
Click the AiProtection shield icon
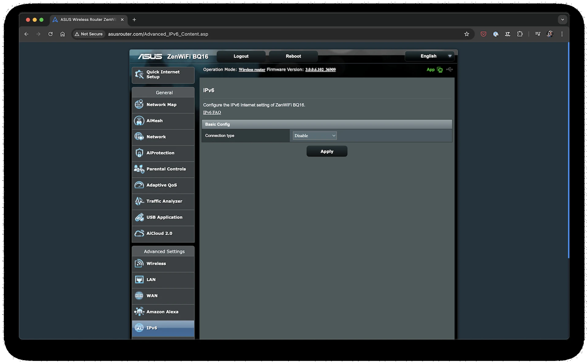(139, 153)
